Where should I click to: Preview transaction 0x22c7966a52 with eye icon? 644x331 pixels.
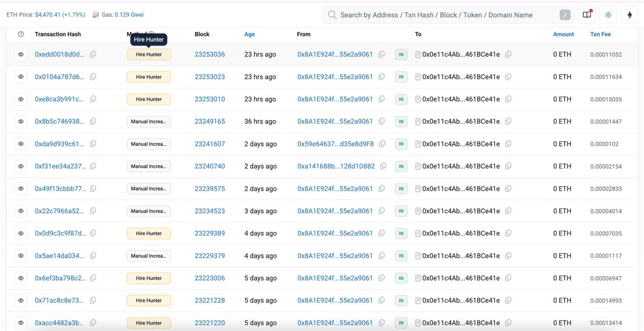[x=21, y=211]
